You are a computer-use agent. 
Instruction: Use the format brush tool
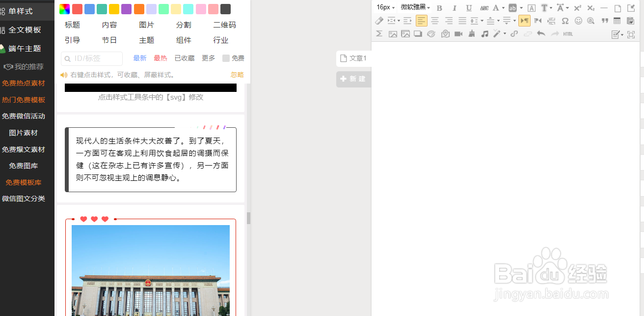coord(472,34)
